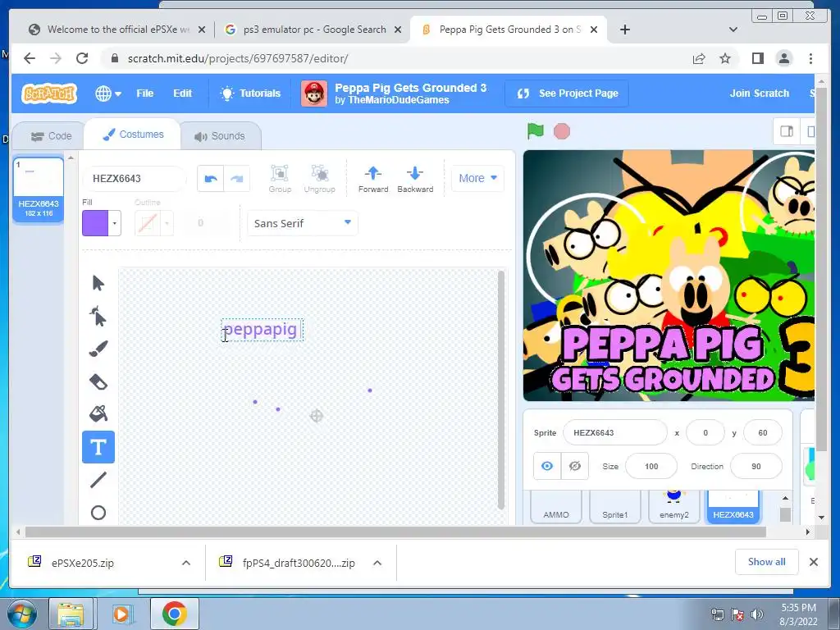Image resolution: width=840 pixels, height=630 pixels.
Task: Click the share page icon in address bar
Action: click(x=699, y=58)
